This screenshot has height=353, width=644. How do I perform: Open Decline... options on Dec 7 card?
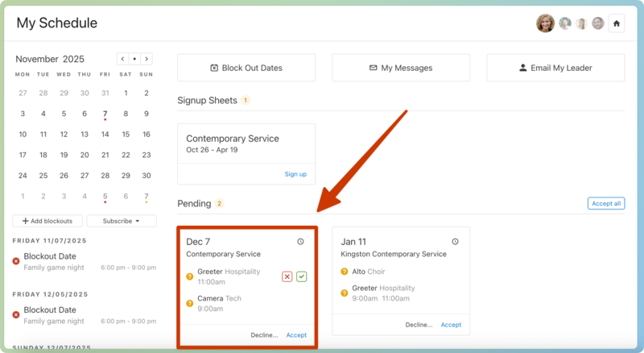pos(263,335)
